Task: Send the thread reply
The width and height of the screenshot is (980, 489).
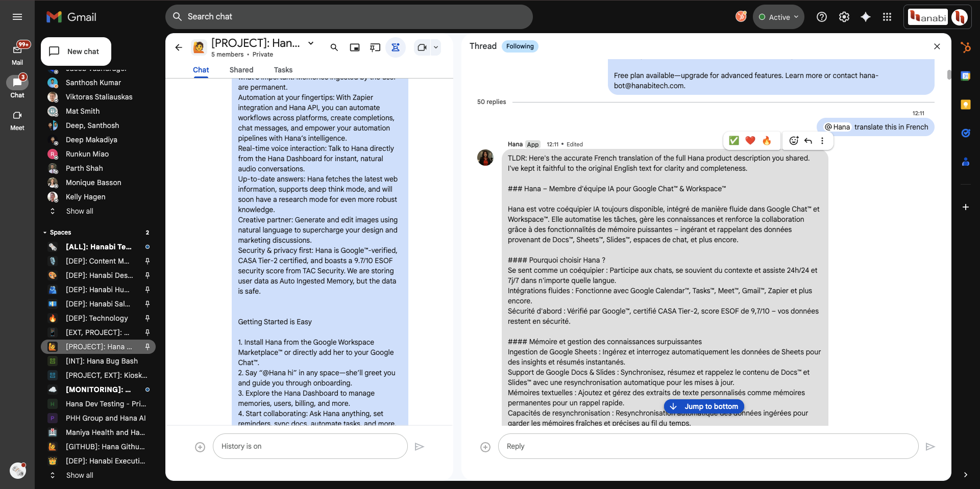Action: 930,447
